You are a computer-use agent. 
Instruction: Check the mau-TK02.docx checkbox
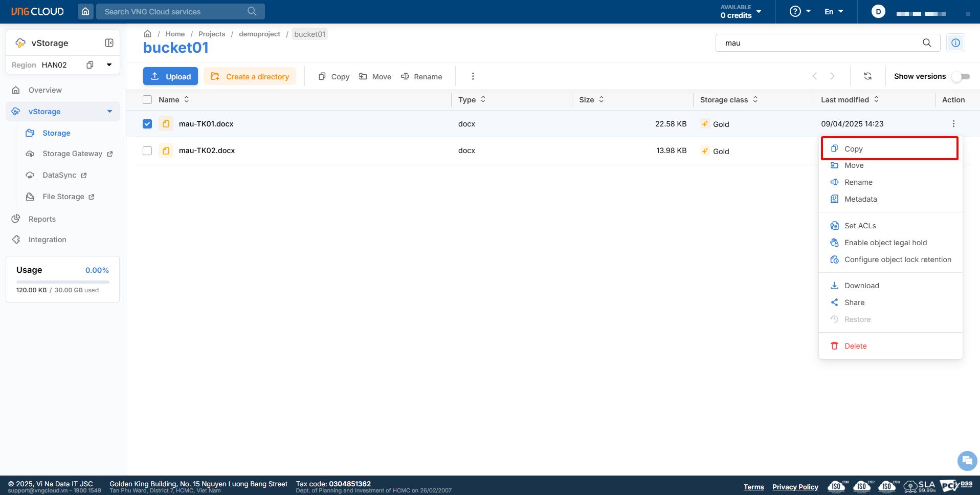[147, 150]
